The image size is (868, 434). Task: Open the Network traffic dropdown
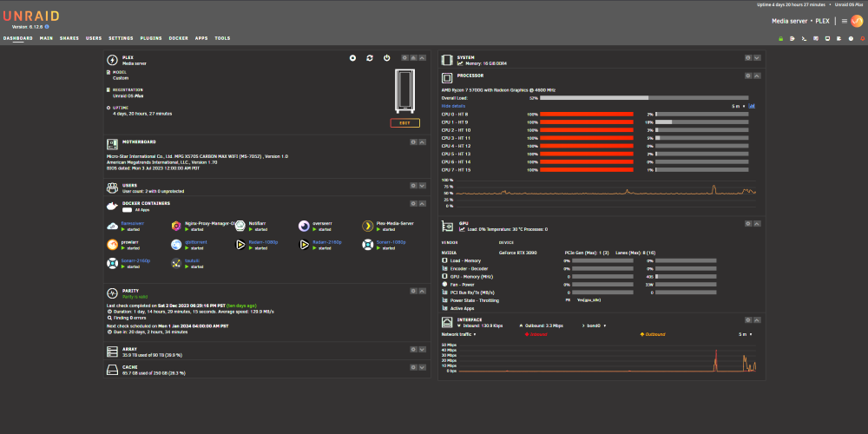point(459,334)
